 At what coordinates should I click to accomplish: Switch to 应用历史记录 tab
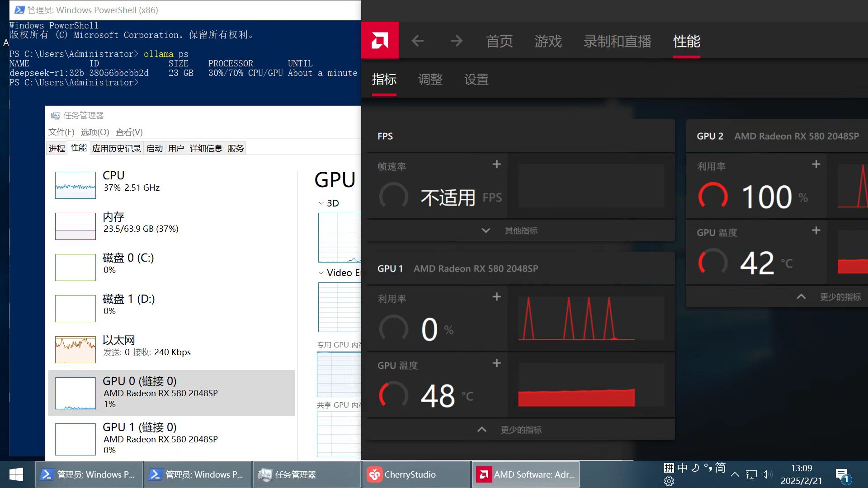coord(117,148)
